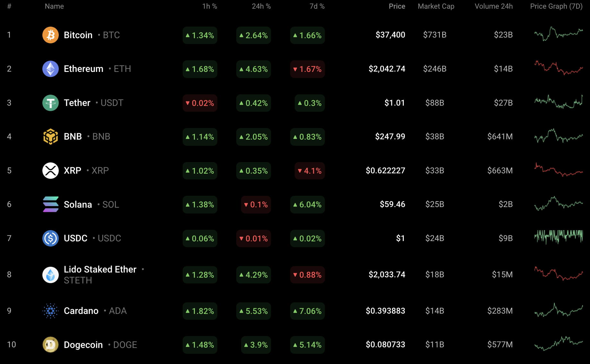Open the Dogecoin name link
Screen dimensions: 590x364
click(83, 345)
